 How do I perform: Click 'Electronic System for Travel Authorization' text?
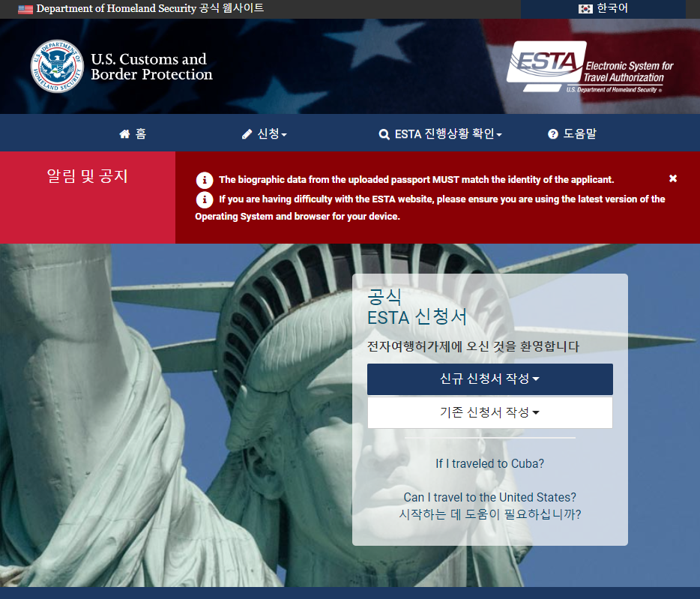tap(629, 72)
